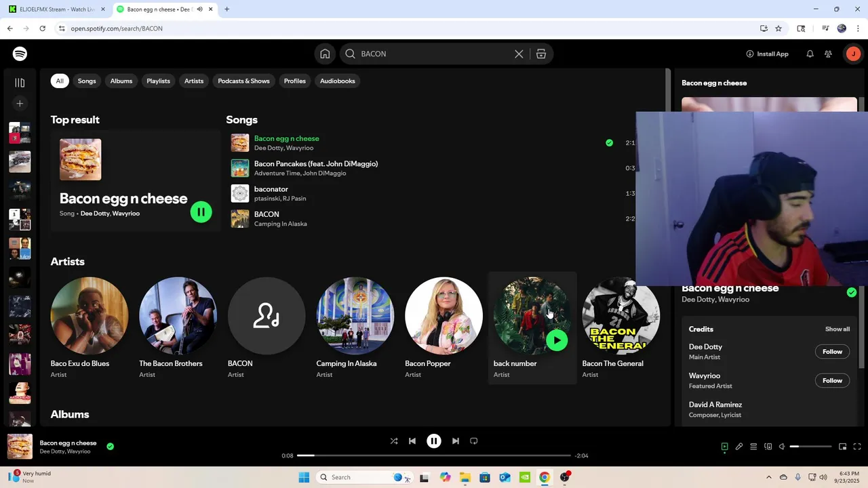Open Baco Exu do Blues artist
Viewport: 868px width, 488px height.
coord(89,327)
